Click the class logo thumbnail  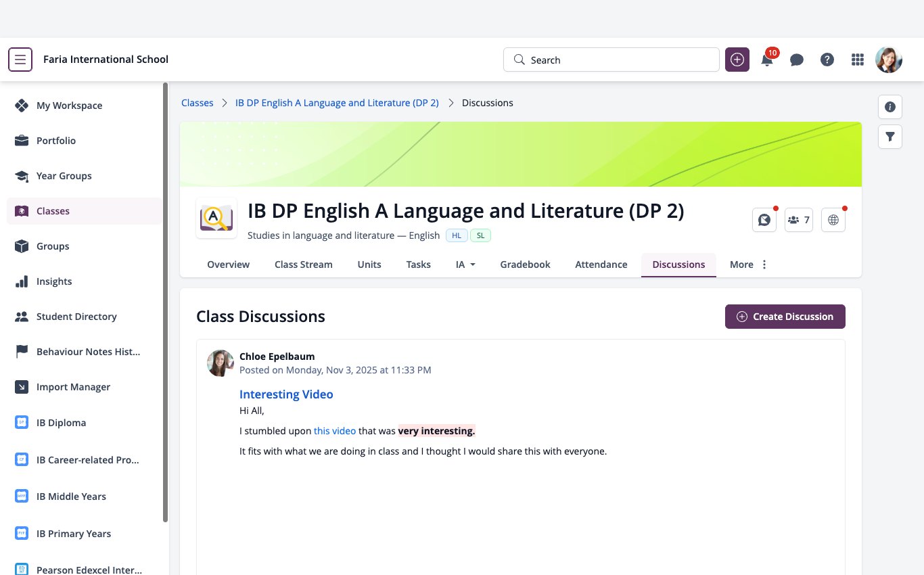[216, 218]
